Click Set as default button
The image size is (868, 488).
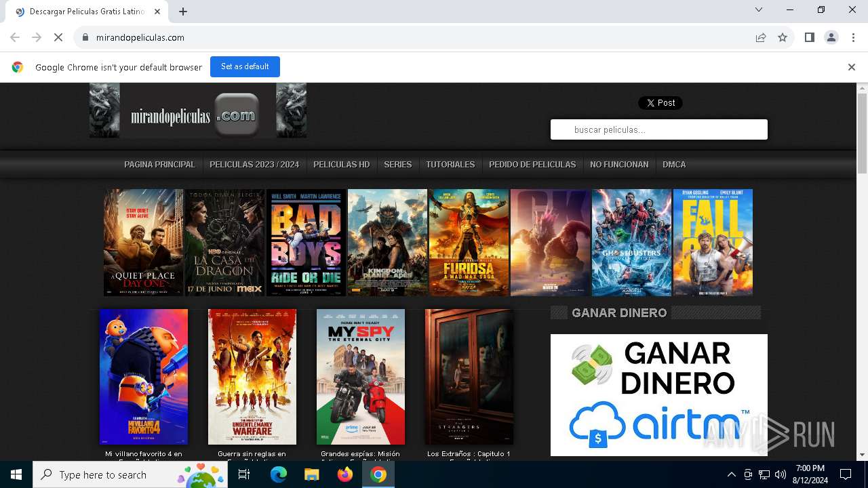click(x=245, y=66)
